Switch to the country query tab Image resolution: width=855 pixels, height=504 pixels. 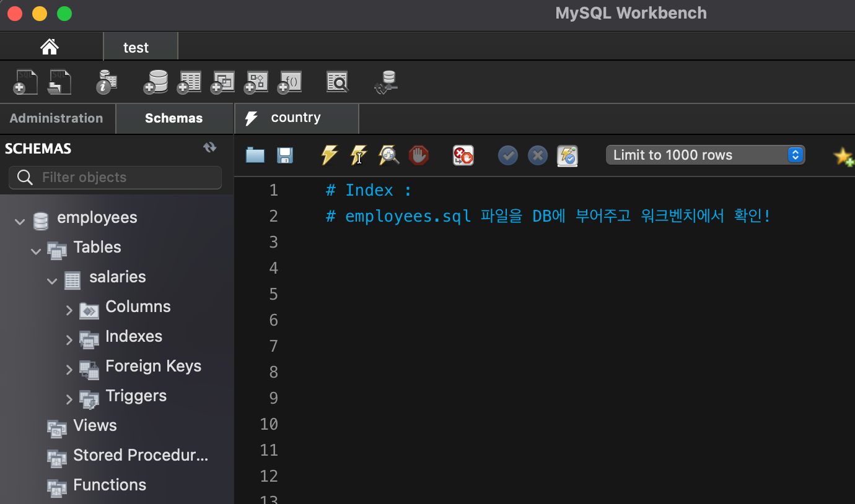pos(297,118)
